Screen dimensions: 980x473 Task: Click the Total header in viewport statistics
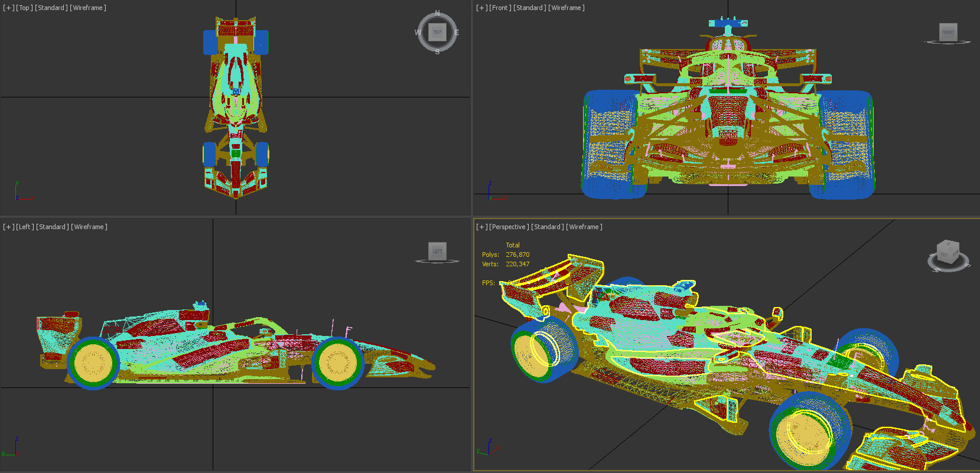[513, 245]
